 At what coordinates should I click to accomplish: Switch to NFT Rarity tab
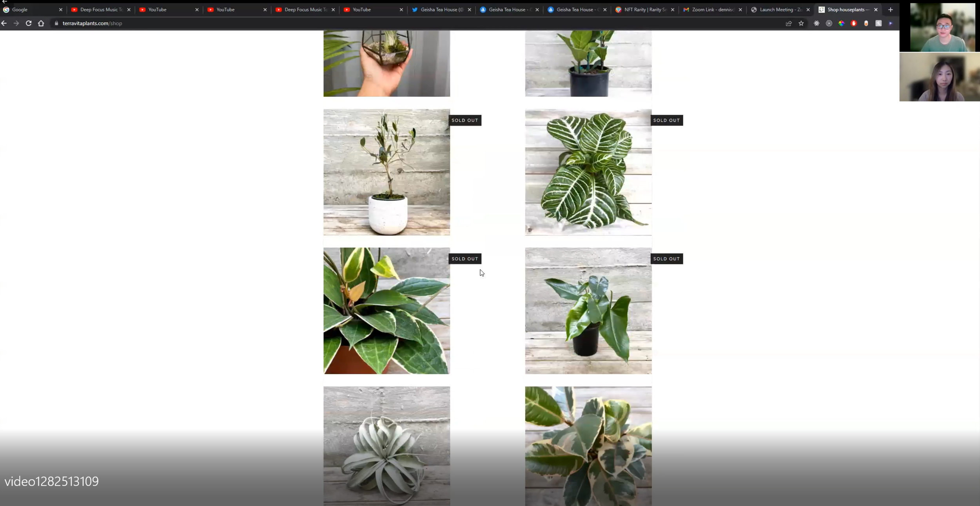[x=644, y=9]
